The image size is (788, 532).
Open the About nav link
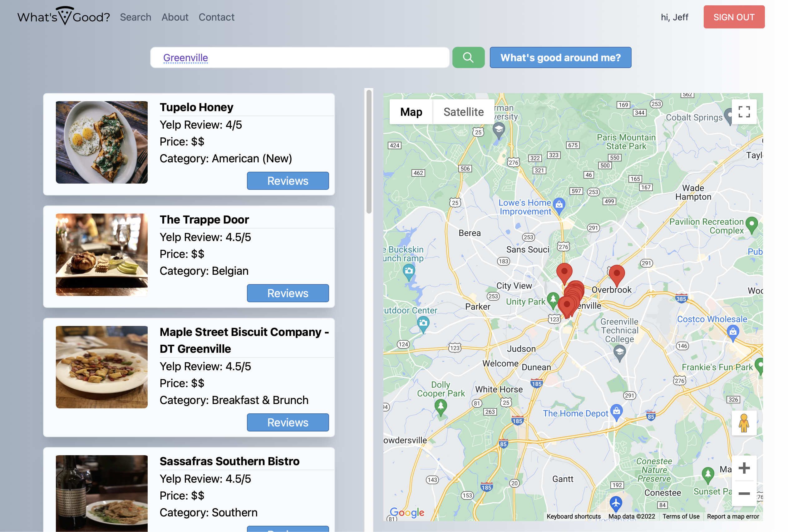(175, 17)
